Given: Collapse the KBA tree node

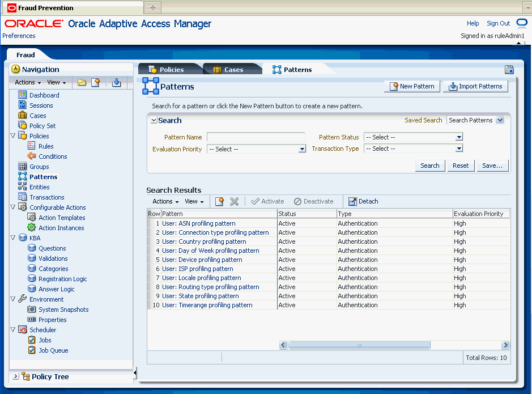Looking at the screenshot, I should pyautogui.click(x=13, y=238).
